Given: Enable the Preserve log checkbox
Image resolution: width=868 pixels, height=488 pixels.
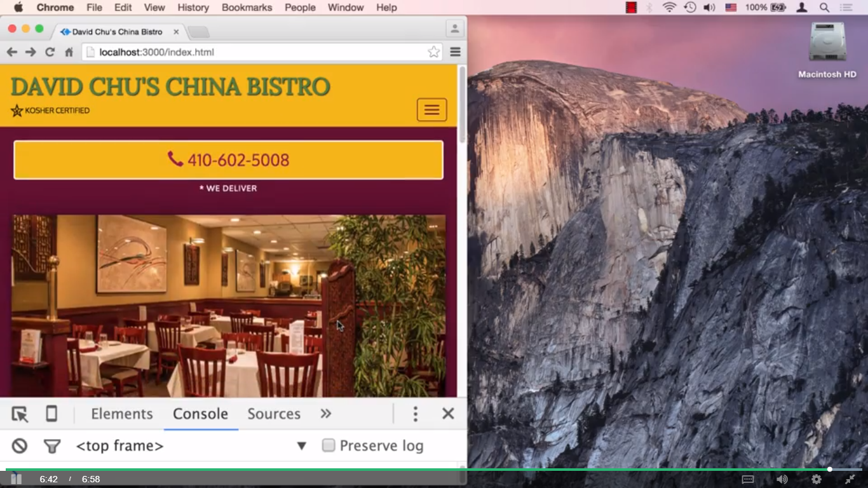Looking at the screenshot, I should (329, 445).
